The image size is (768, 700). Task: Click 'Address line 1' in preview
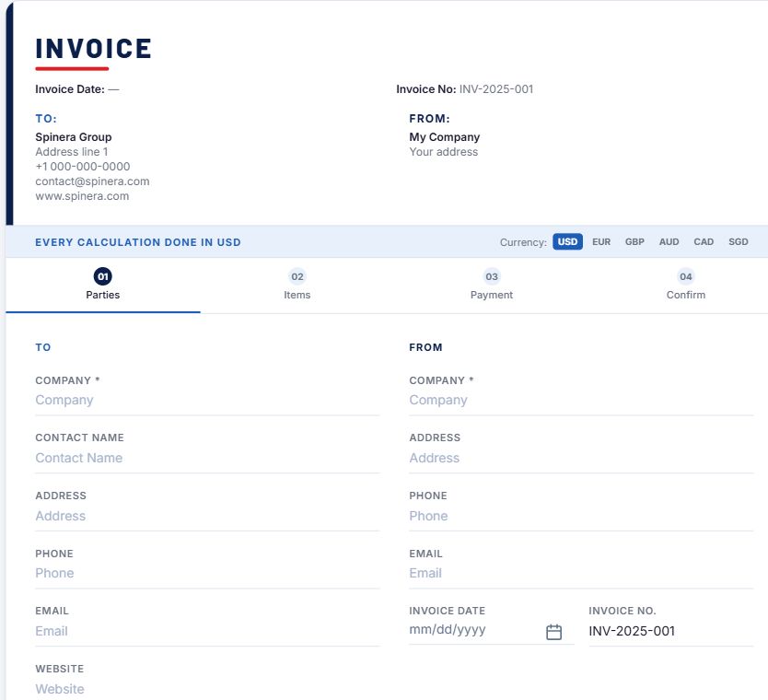(x=72, y=152)
